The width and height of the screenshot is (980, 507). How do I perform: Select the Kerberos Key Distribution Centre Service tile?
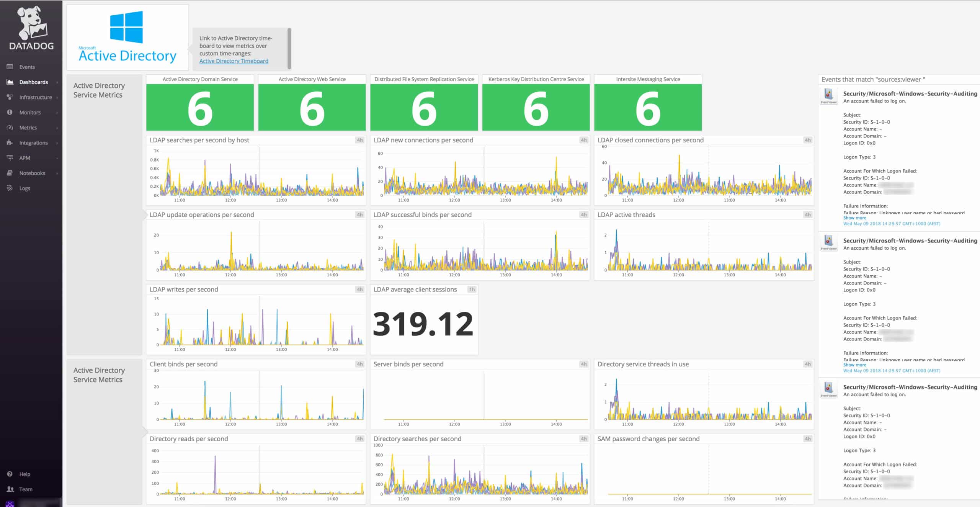[536, 103]
